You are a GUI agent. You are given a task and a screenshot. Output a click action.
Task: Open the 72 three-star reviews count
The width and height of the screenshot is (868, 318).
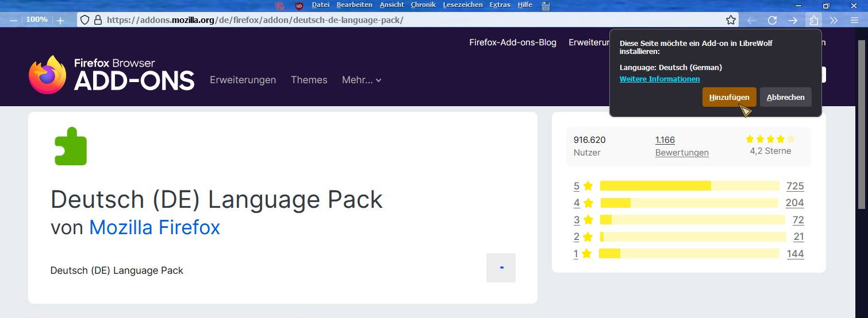[798, 219]
